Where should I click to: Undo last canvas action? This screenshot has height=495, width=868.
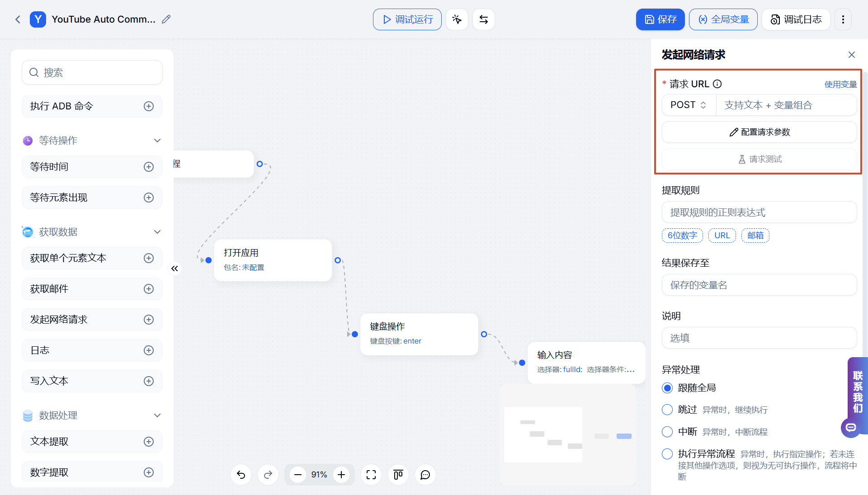(x=241, y=475)
